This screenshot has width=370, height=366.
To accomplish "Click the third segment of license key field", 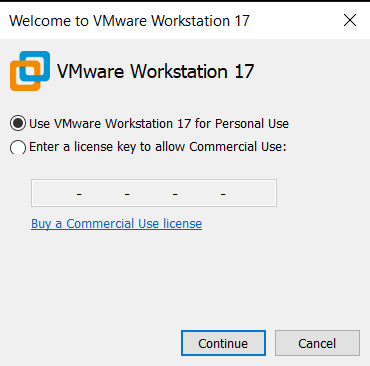I will click(x=151, y=193).
